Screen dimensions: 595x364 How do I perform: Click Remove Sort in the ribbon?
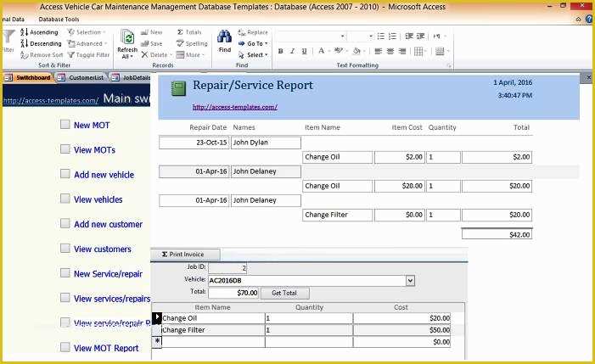click(42, 55)
